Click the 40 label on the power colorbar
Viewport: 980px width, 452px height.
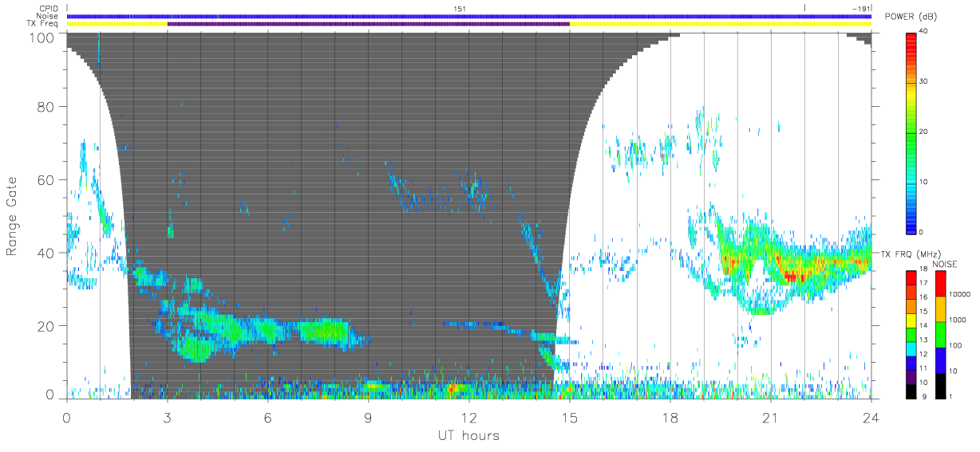pyautogui.click(x=924, y=31)
